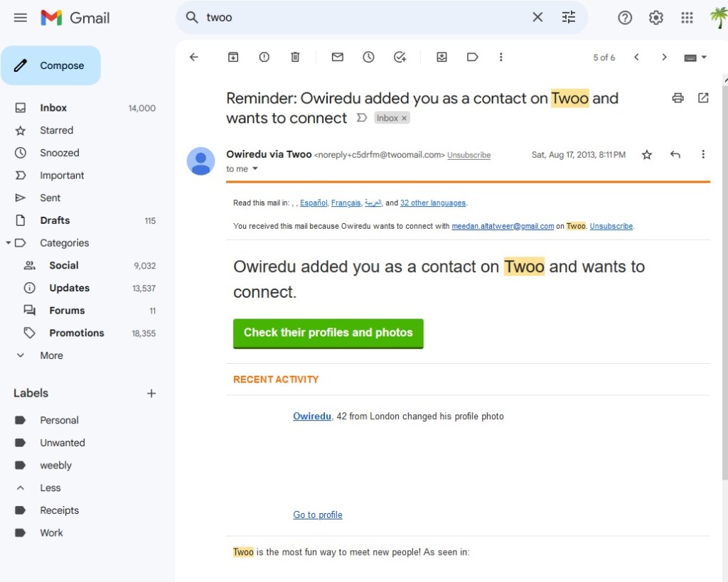Open the Promotions category

pos(76,333)
